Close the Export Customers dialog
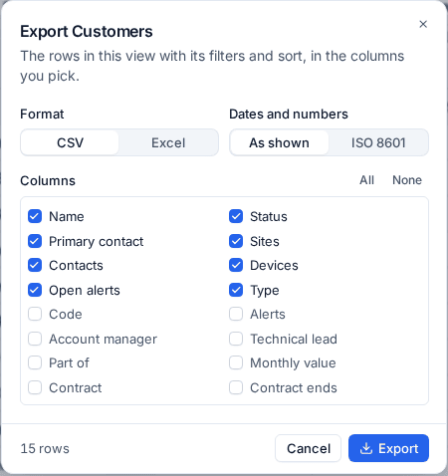The height and width of the screenshot is (476, 448). [423, 24]
